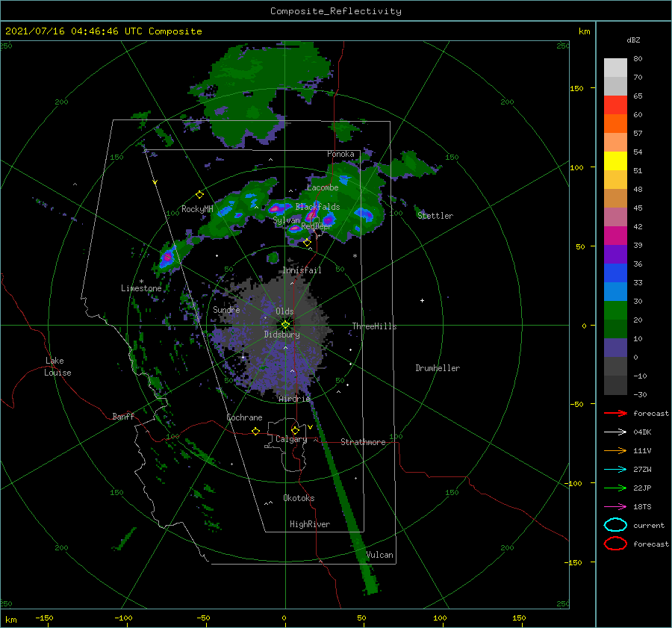Select the red 60-65 dBZ color swatch
The width and height of the screenshot is (672, 628).
click(x=615, y=105)
